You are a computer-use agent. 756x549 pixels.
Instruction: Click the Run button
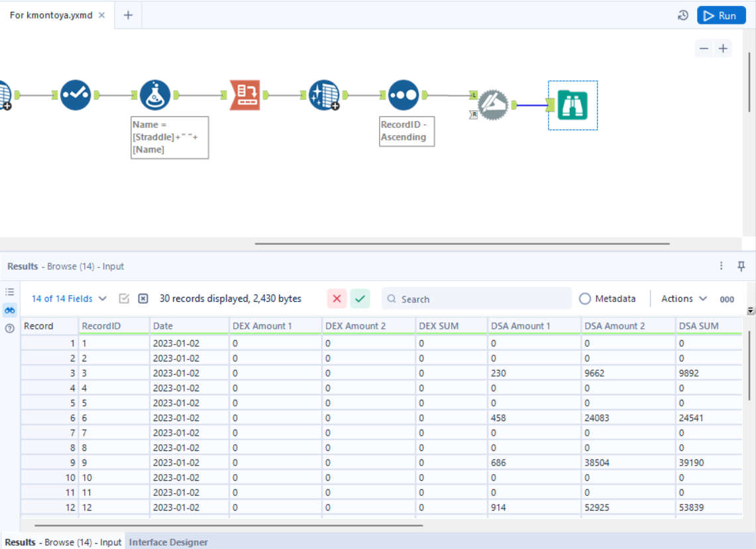tap(721, 15)
